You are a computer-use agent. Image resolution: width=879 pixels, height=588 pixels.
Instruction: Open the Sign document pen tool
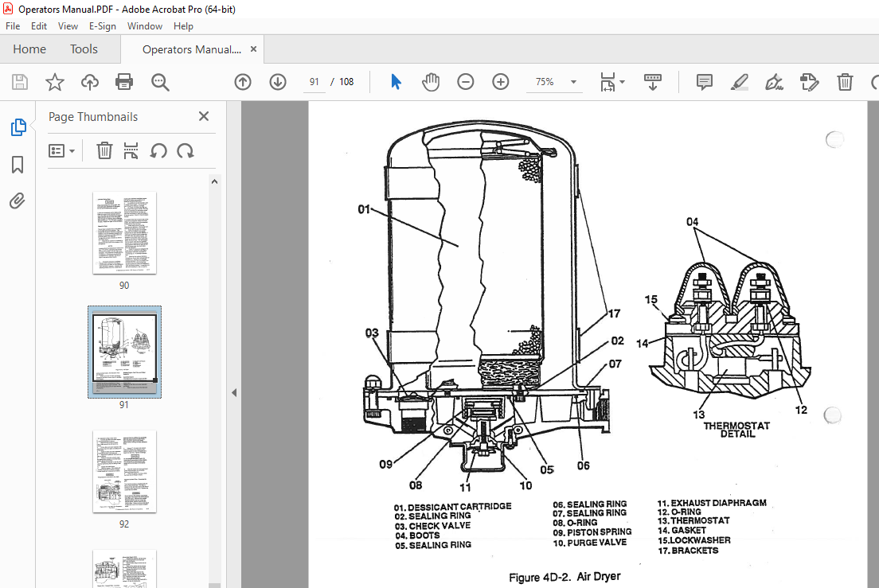774,82
